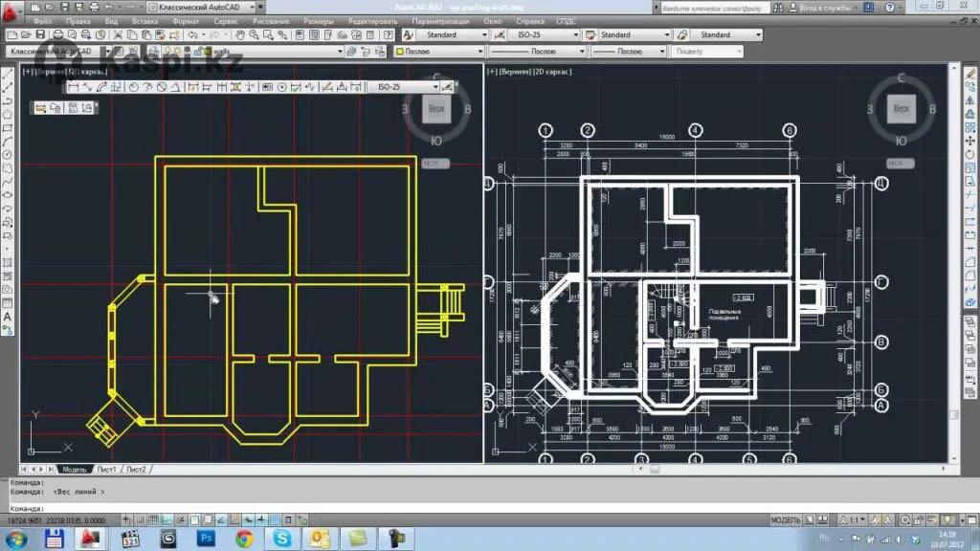Toggle walls layer on/off light bulb
This screenshot has height=551, width=980.
coord(167,52)
